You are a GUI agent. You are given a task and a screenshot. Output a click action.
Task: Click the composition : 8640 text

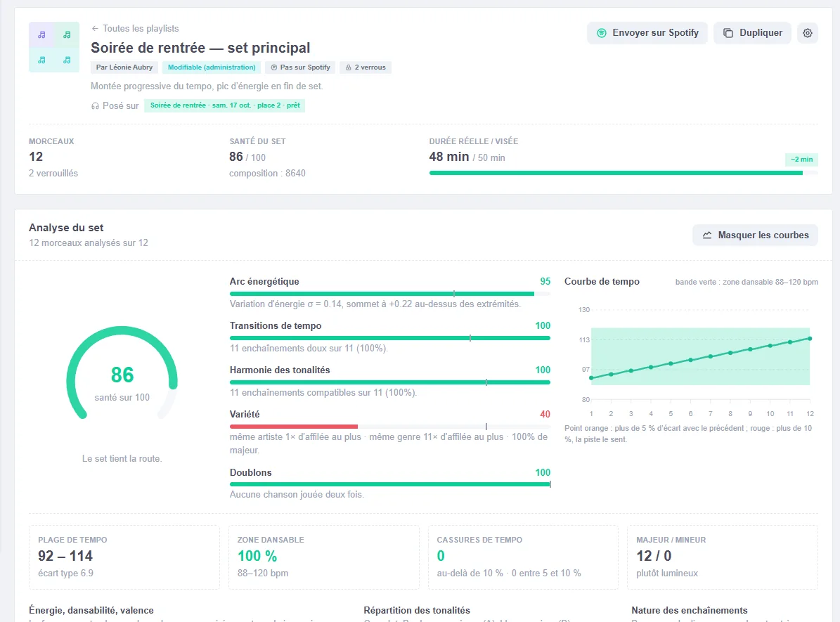[x=267, y=174]
